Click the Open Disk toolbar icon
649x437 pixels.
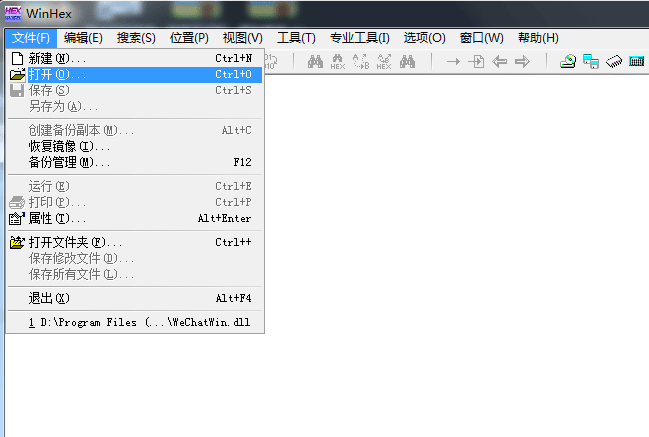point(568,62)
